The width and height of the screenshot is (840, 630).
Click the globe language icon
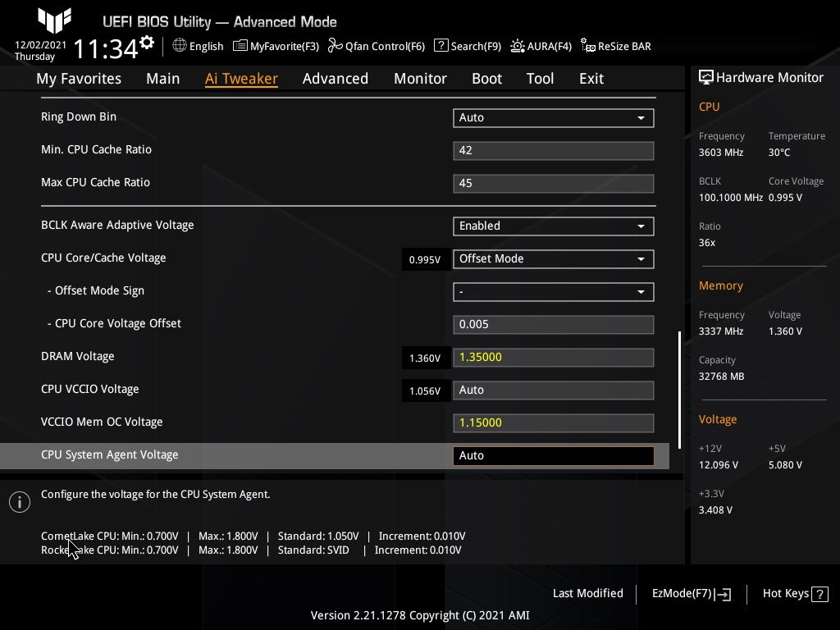[x=180, y=46]
